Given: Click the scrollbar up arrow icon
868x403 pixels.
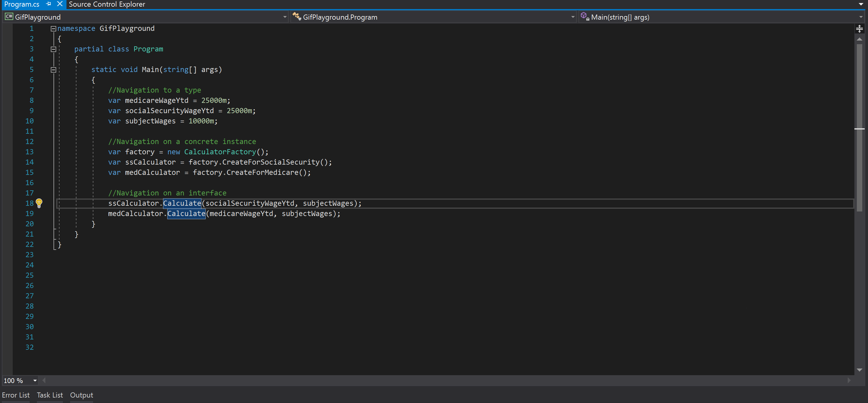Looking at the screenshot, I should (860, 39).
